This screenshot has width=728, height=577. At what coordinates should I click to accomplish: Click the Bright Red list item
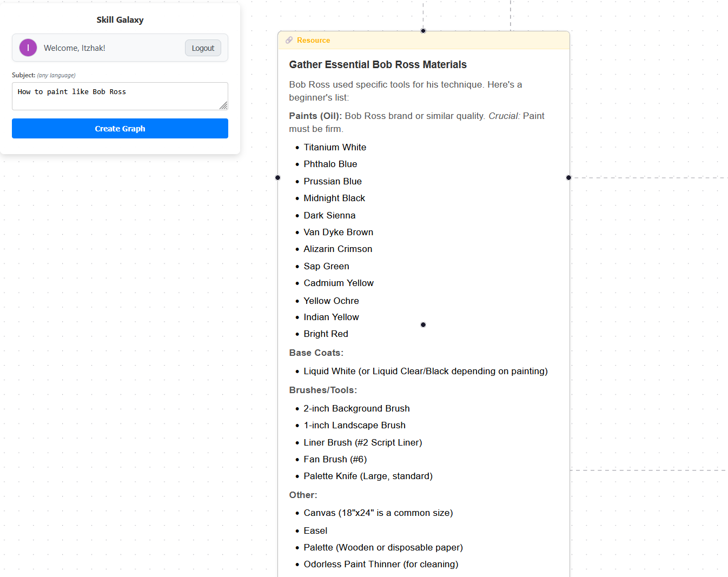[326, 334]
